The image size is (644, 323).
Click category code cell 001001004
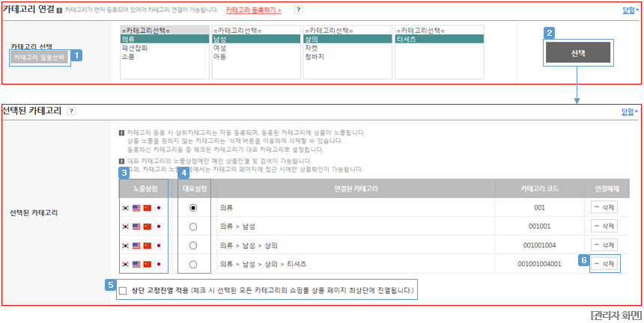[540, 245]
